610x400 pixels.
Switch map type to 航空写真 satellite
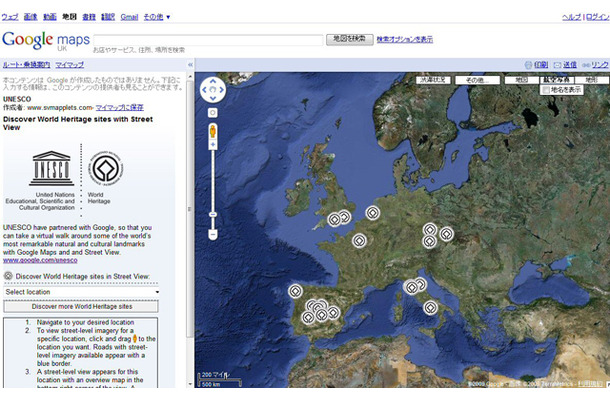point(557,80)
